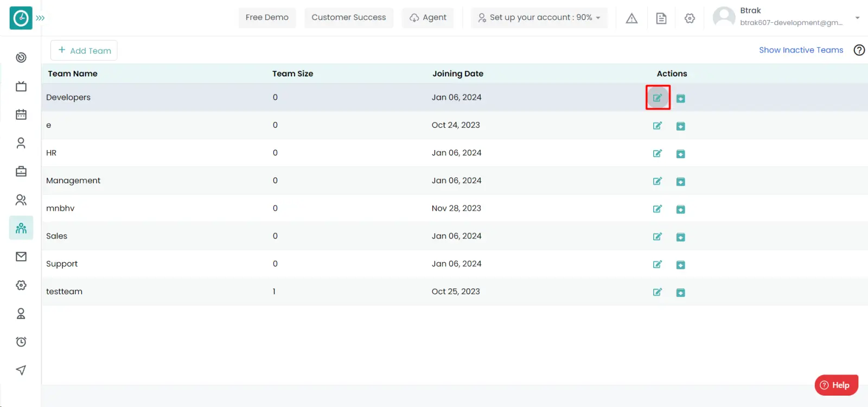
Task: Edit the Support team
Action: click(658, 264)
